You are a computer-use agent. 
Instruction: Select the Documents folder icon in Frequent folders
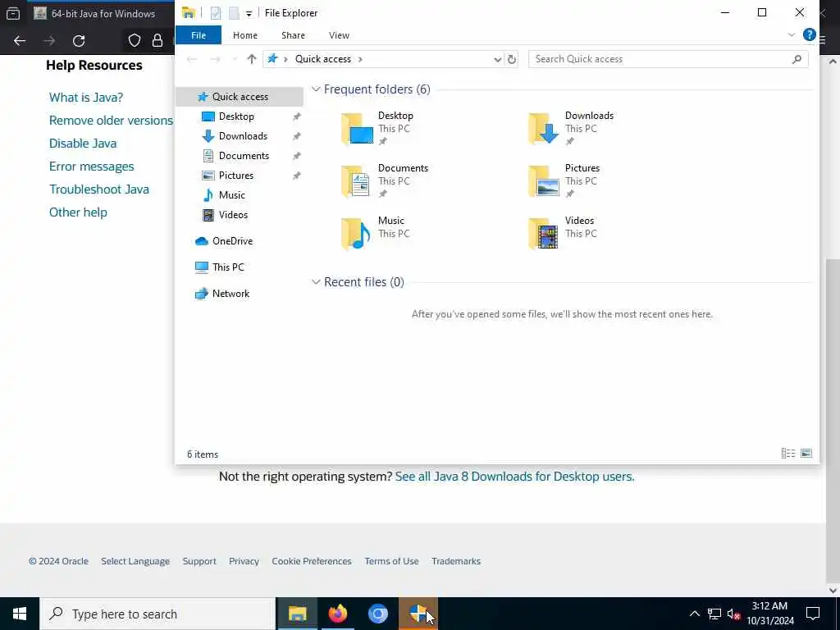(x=358, y=181)
